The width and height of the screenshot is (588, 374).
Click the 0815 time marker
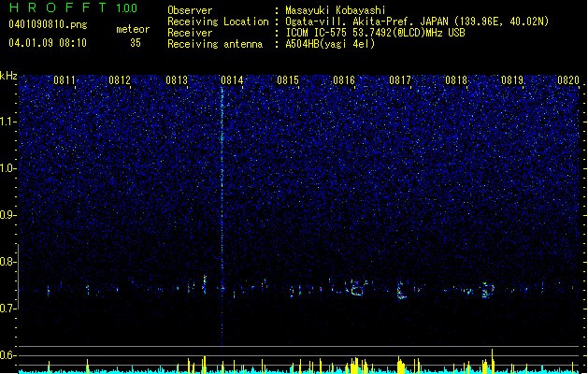click(288, 80)
